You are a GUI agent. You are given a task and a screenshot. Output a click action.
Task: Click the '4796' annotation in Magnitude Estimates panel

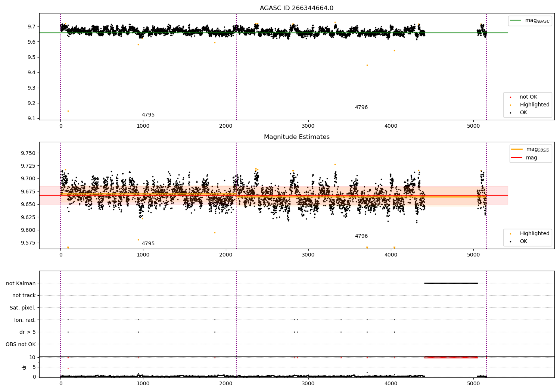(x=361, y=236)
